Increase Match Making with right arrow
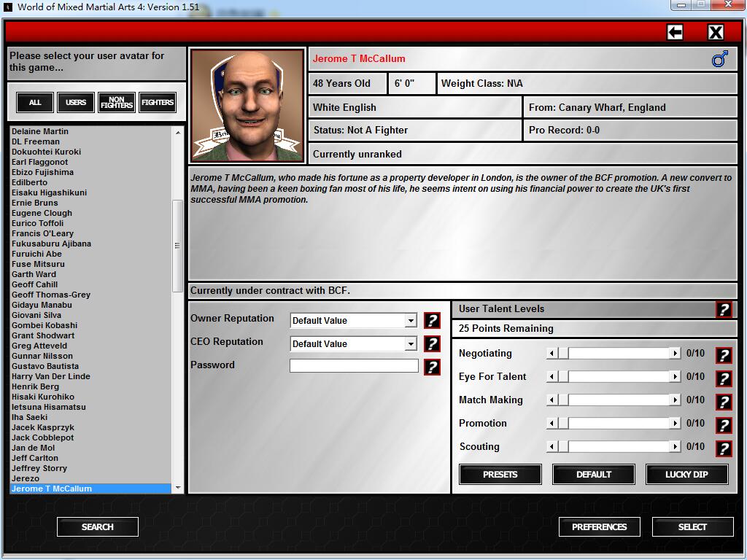The width and height of the screenshot is (747, 560). coord(675,400)
